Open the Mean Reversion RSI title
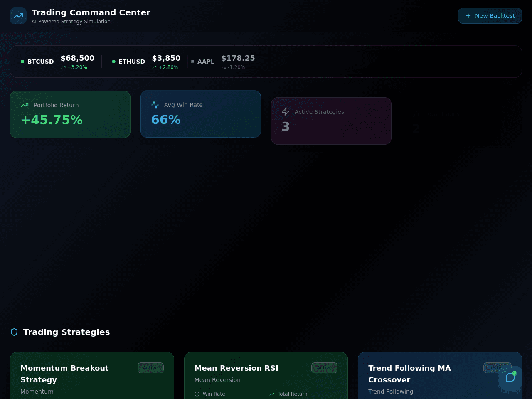The height and width of the screenshot is (399, 532). click(x=236, y=368)
